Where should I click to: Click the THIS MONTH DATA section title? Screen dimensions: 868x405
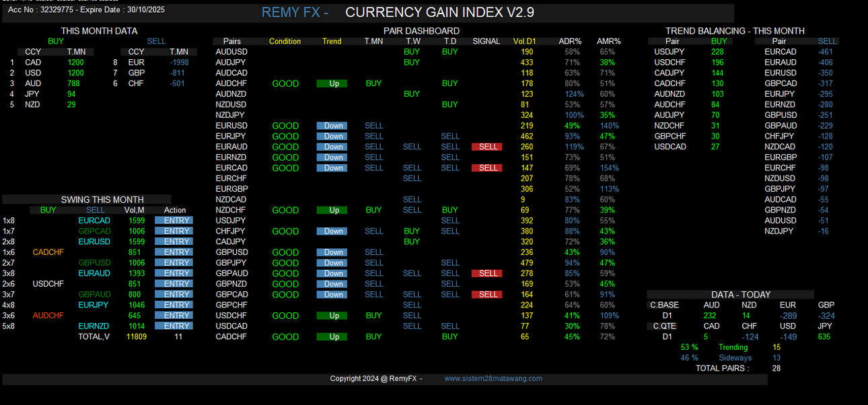[x=99, y=31]
